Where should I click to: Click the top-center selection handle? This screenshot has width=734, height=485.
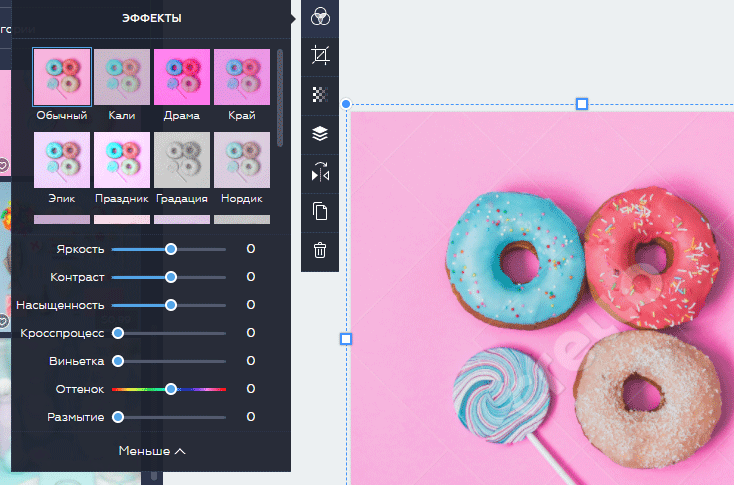click(x=581, y=104)
